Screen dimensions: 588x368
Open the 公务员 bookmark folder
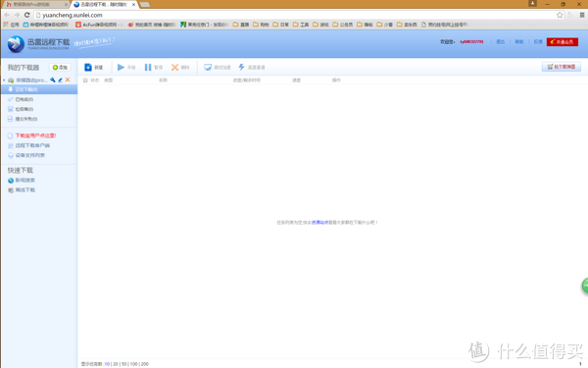(x=343, y=25)
